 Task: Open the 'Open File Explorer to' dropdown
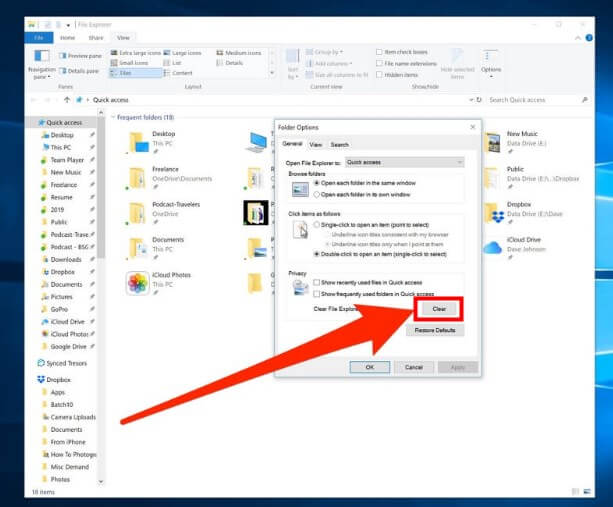tap(405, 162)
